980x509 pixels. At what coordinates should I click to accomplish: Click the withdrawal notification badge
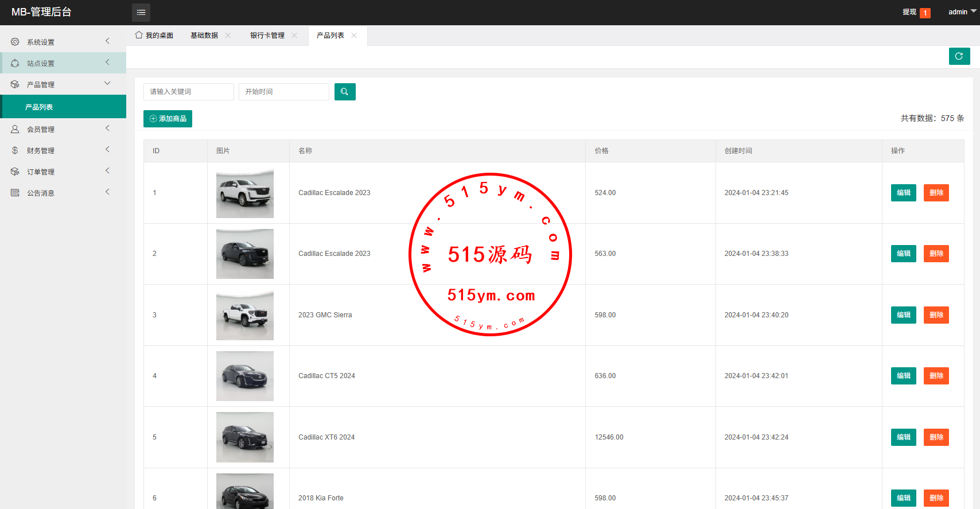coord(925,13)
